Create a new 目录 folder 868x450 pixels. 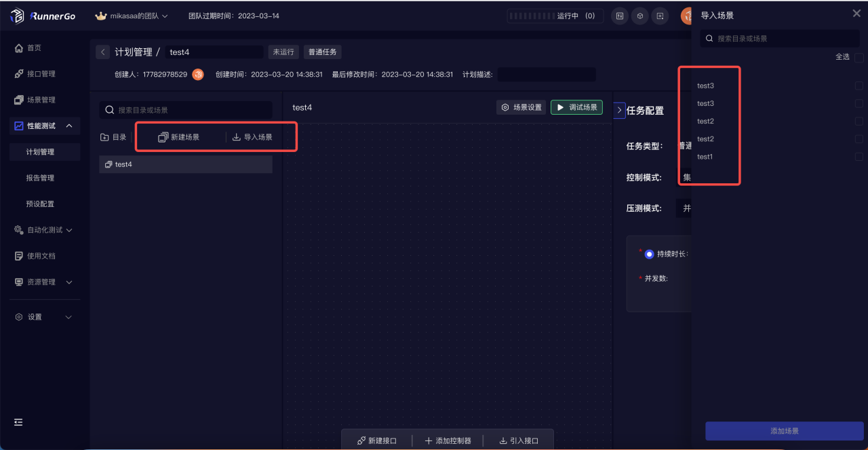[113, 137]
